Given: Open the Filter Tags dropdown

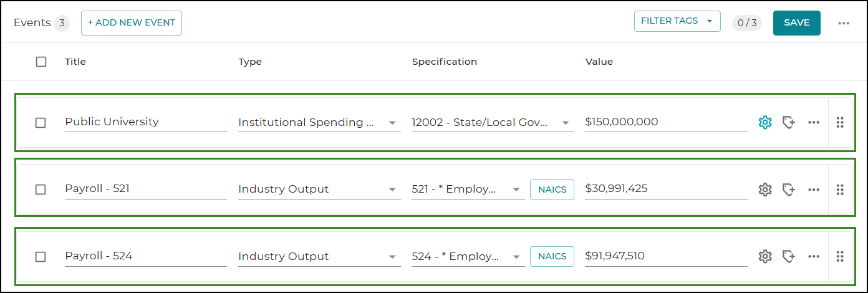Looking at the screenshot, I should 677,21.
